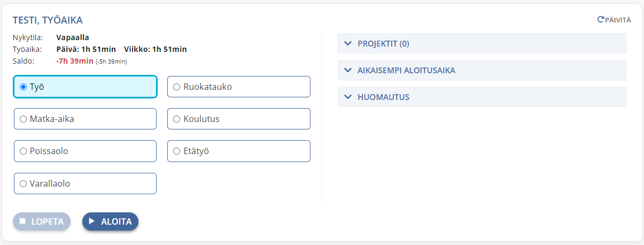Click the chevron icon beside AIKAISEMPI ALOITUSAIKA

click(348, 70)
